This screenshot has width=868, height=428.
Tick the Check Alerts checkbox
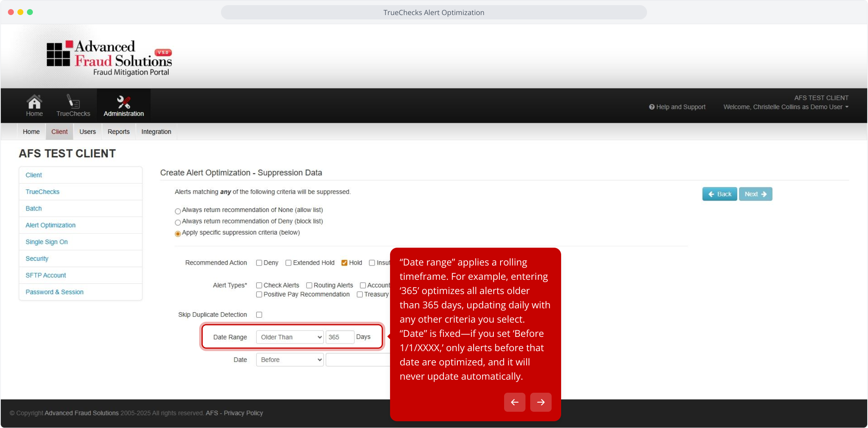[259, 285]
